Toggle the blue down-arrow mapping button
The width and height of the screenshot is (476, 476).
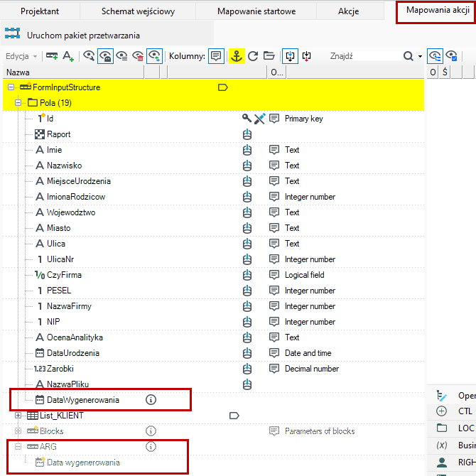click(290, 56)
